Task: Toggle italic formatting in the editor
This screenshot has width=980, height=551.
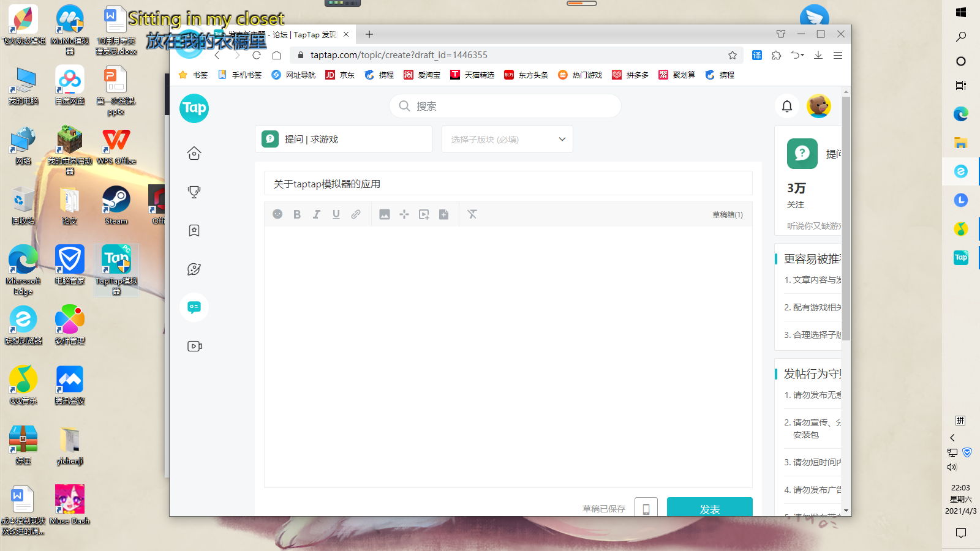Action: (317, 214)
